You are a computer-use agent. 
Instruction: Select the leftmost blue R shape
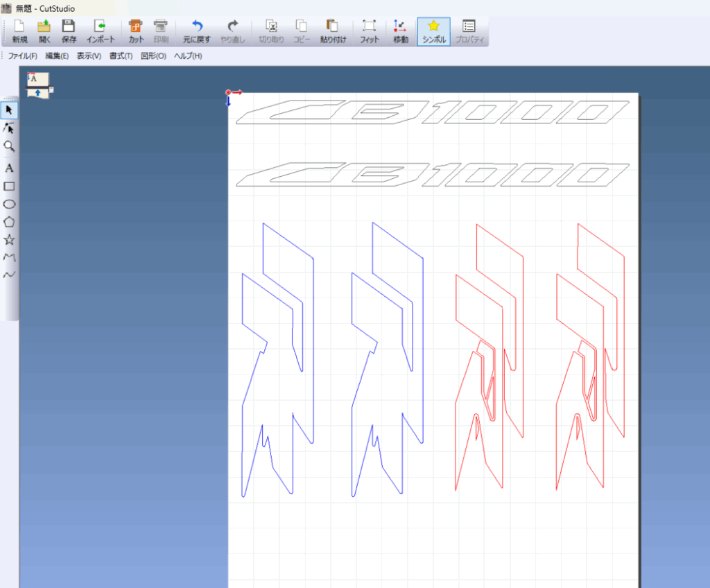pyautogui.click(x=277, y=360)
